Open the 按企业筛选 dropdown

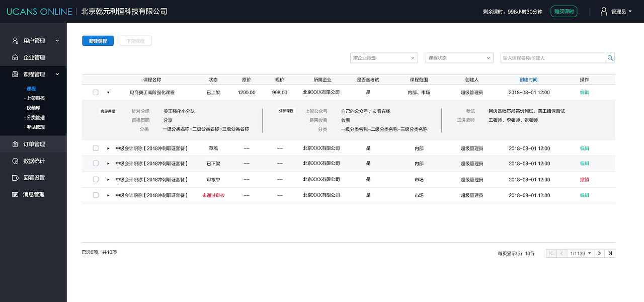pyautogui.click(x=383, y=58)
